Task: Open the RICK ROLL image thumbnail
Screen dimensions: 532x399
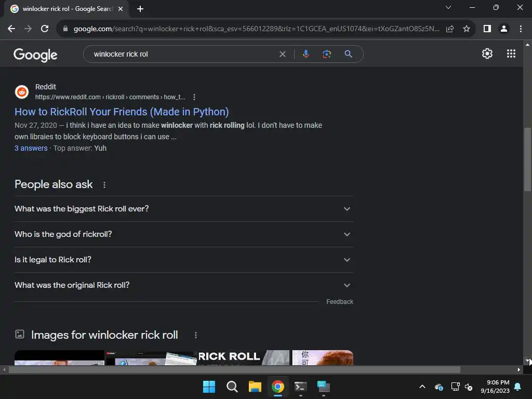Action: pyautogui.click(x=243, y=357)
